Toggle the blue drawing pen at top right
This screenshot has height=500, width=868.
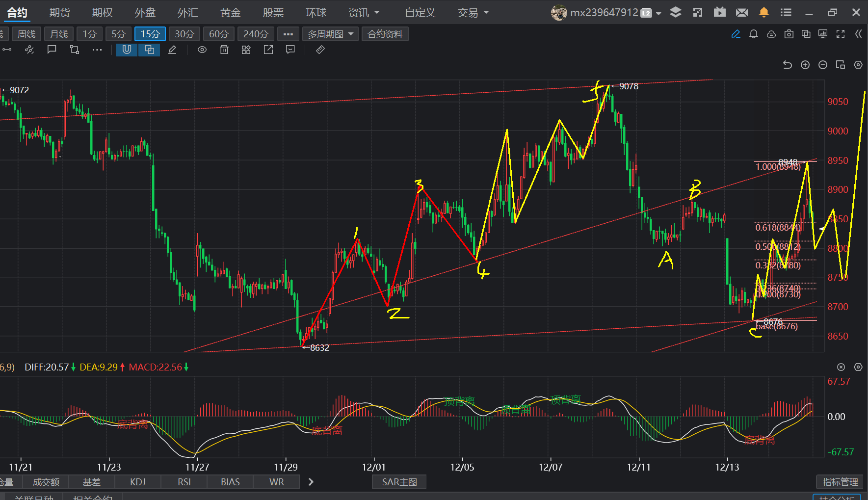736,34
